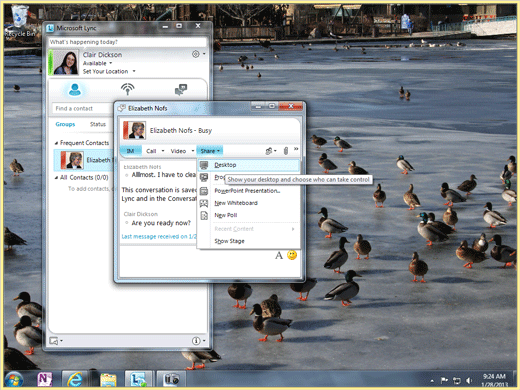Click What's happening today note field
The height and width of the screenshot is (390, 520).
pos(127,42)
